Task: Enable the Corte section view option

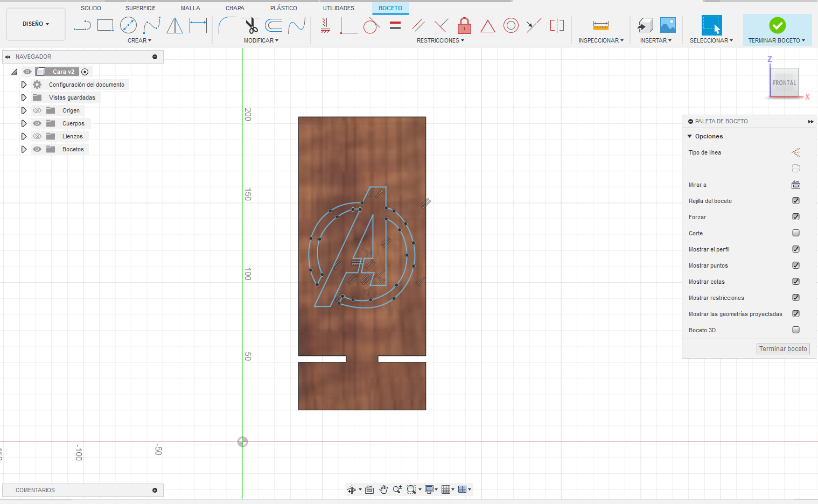Action: click(795, 233)
